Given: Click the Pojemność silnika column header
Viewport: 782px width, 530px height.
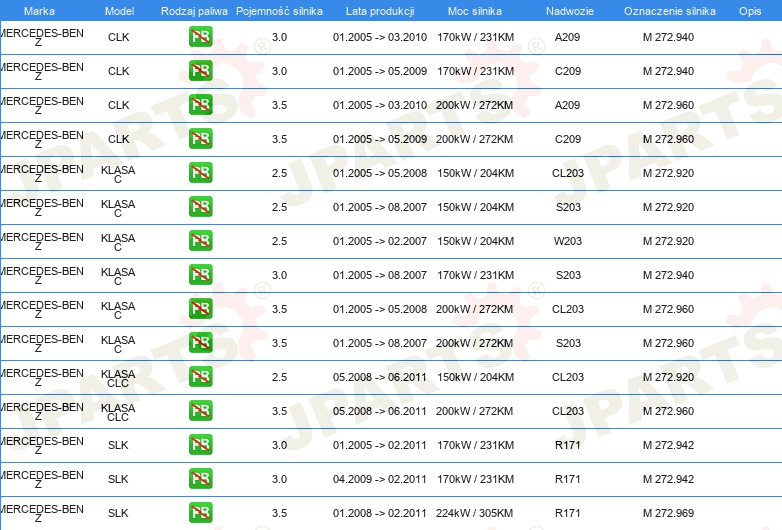Looking at the screenshot, I should [279, 11].
